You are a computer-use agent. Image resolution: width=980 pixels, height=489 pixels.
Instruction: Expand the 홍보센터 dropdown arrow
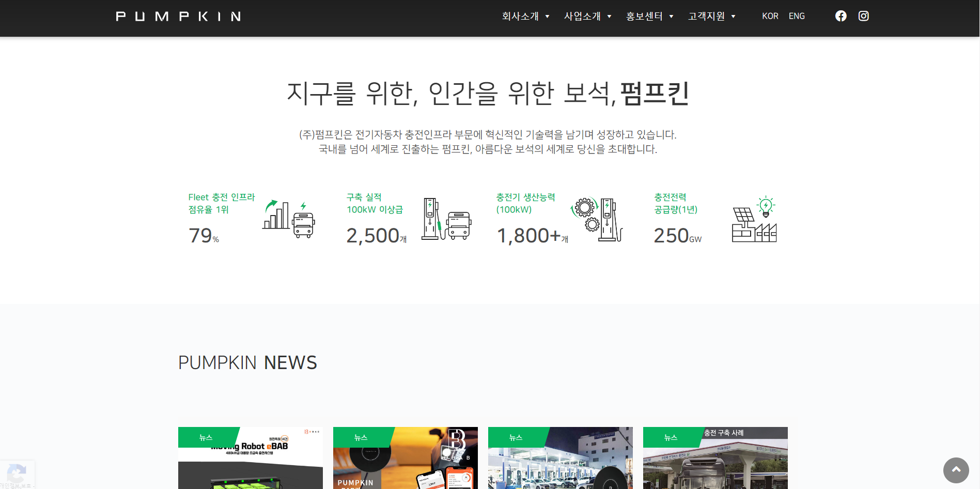pos(671,17)
